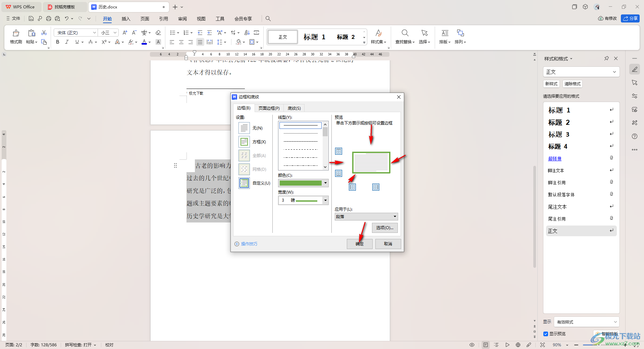644x349 pixels.
Task: Open the border color dropdown
Action: pos(325,183)
